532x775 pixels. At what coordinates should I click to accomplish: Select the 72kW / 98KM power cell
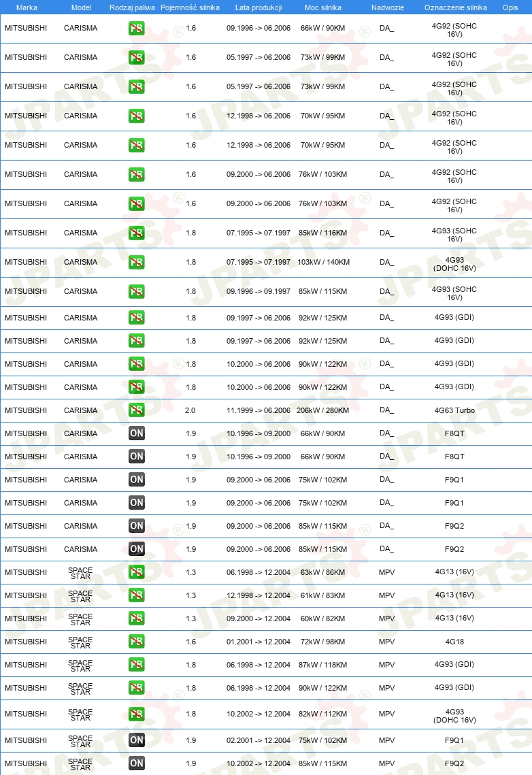[322, 642]
